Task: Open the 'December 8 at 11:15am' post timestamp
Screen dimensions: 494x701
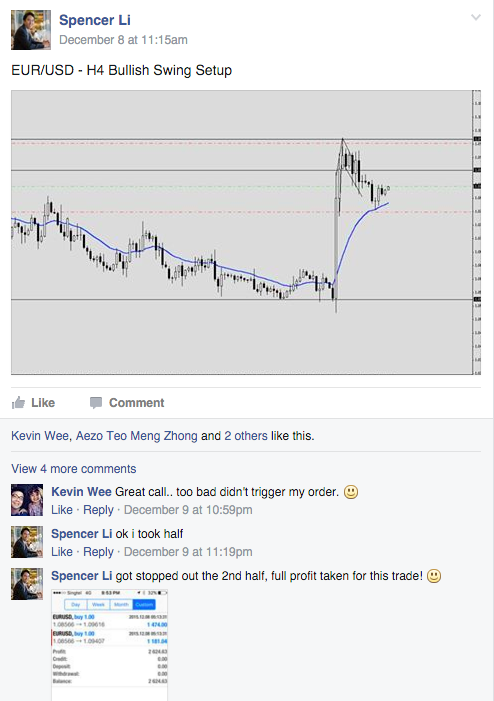Action: (x=123, y=40)
